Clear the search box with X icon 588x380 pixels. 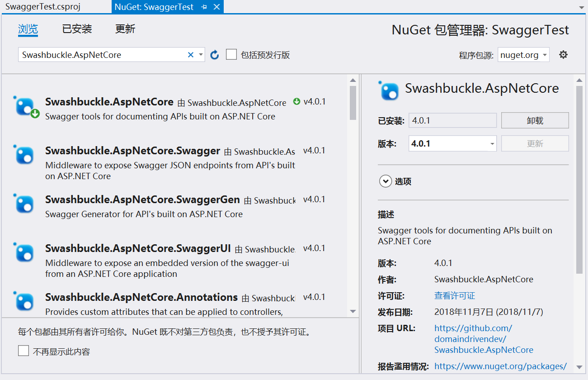point(191,55)
